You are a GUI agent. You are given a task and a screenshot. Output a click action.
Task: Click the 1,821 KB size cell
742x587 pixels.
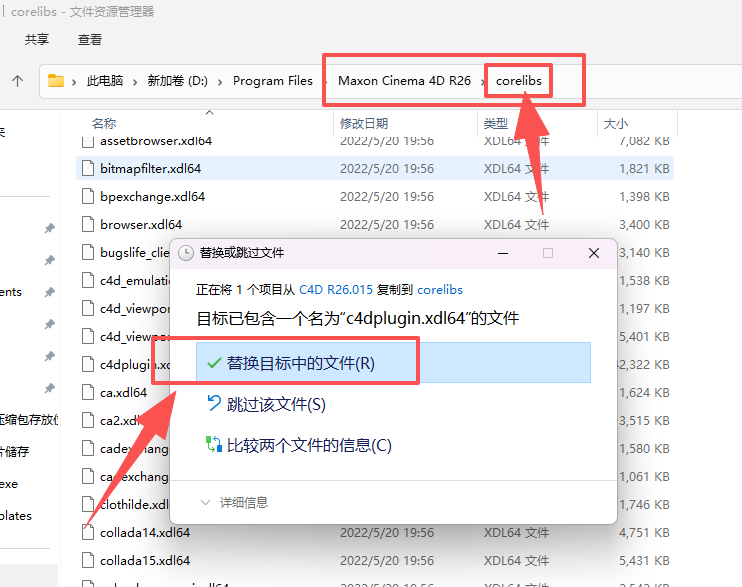(x=644, y=169)
